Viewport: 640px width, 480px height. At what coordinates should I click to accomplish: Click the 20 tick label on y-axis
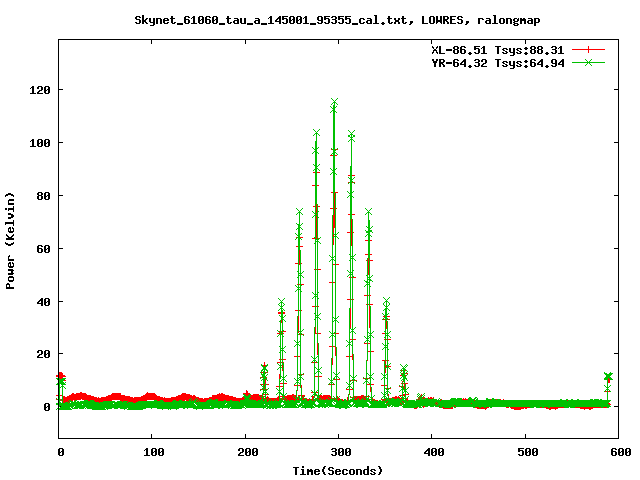(x=43, y=354)
